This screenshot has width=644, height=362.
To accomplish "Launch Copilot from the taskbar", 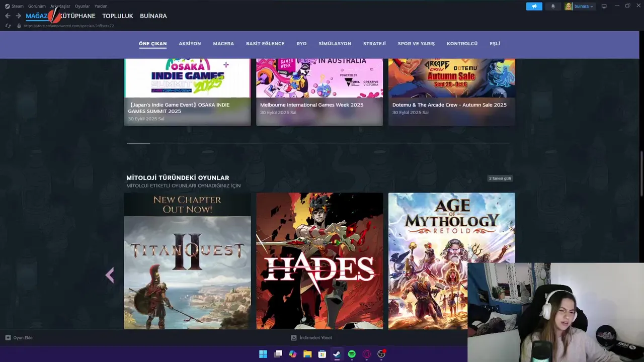I will 293,354.
